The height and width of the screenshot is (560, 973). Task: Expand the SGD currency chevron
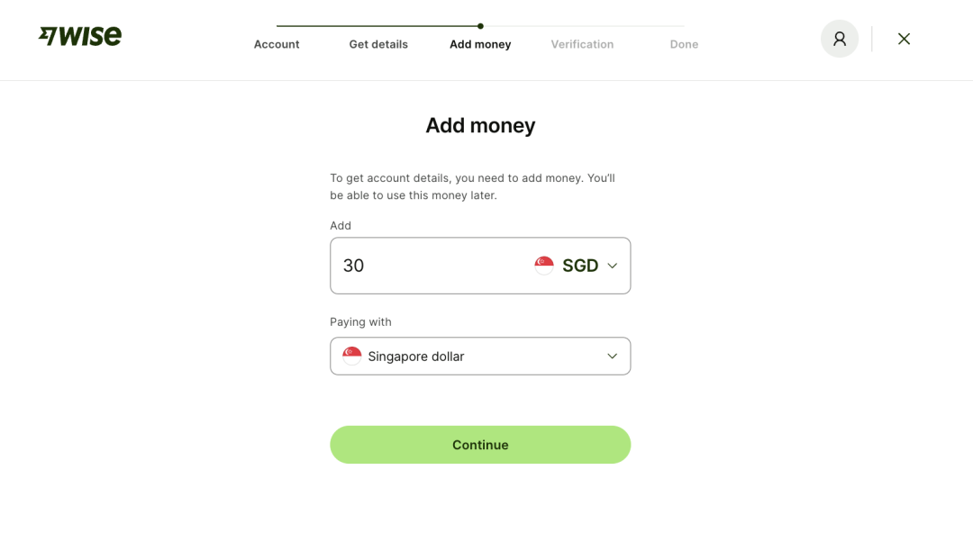(613, 266)
